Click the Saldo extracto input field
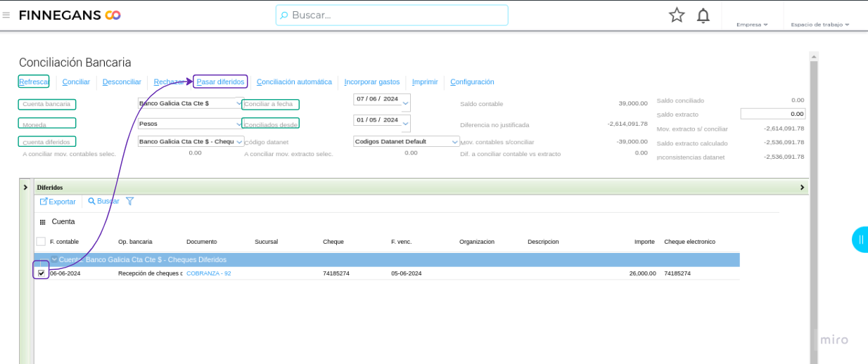Screen dimensions: 868x364 pos(772,114)
